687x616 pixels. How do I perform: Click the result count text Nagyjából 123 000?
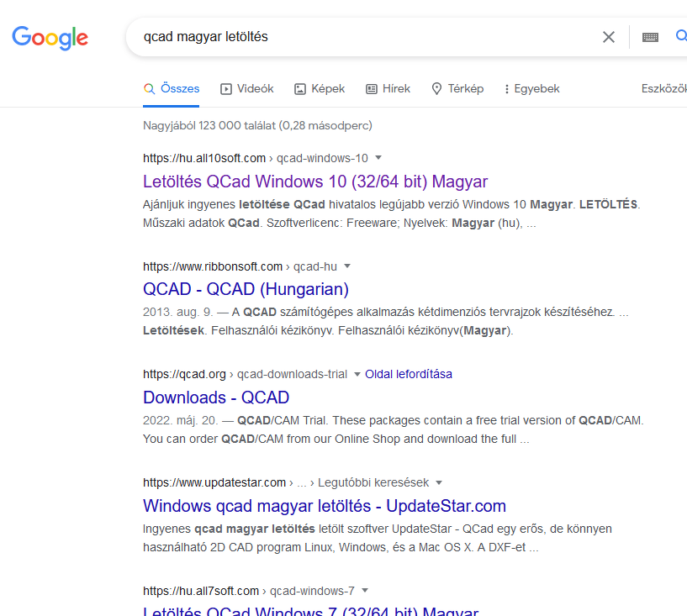point(257,126)
